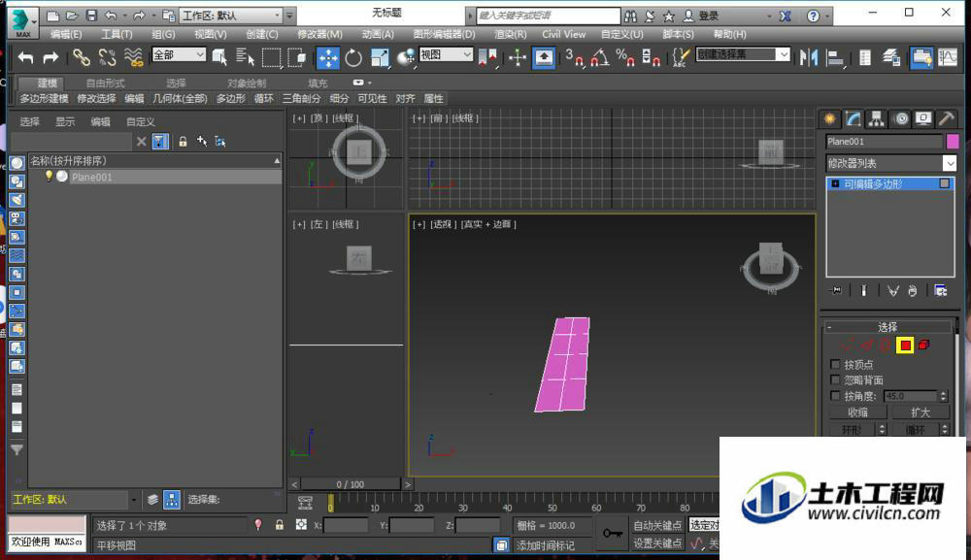Enable the 忽略背面 checkbox
The height and width of the screenshot is (560, 971).
(835, 379)
